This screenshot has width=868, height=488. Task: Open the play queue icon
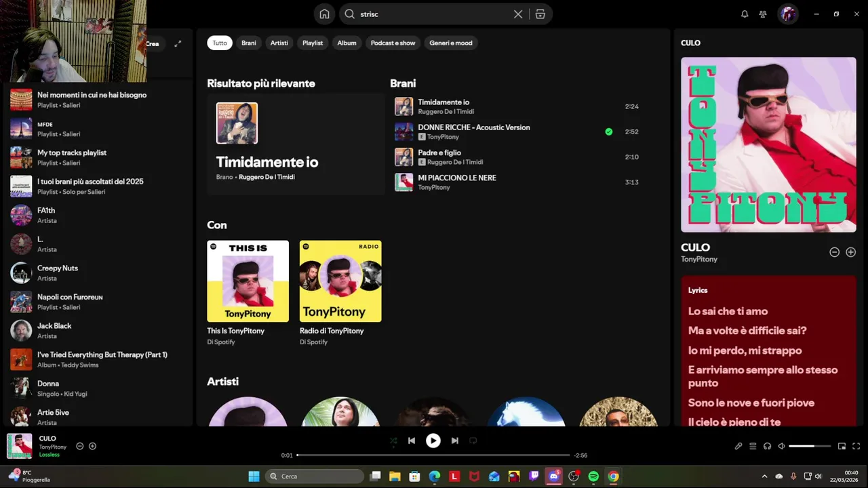point(753,446)
